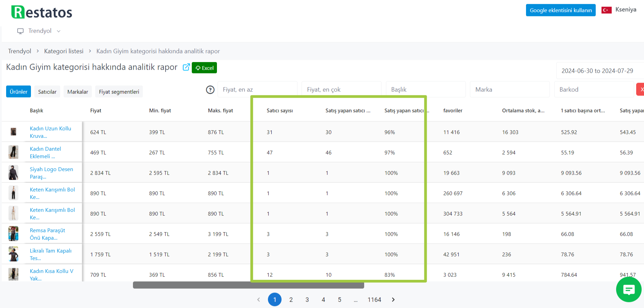This screenshot has height=308, width=644.
Task: Sort by Maks. fiyat column header
Action: click(x=220, y=111)
